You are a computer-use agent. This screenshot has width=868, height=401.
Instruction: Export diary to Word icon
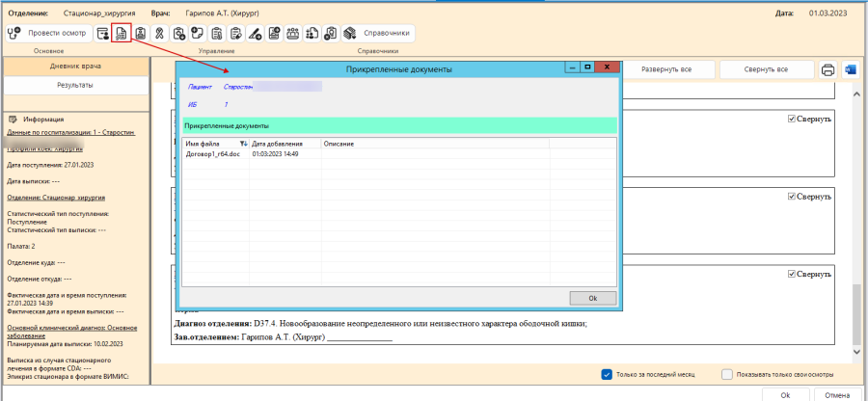(x=850, y=70)
